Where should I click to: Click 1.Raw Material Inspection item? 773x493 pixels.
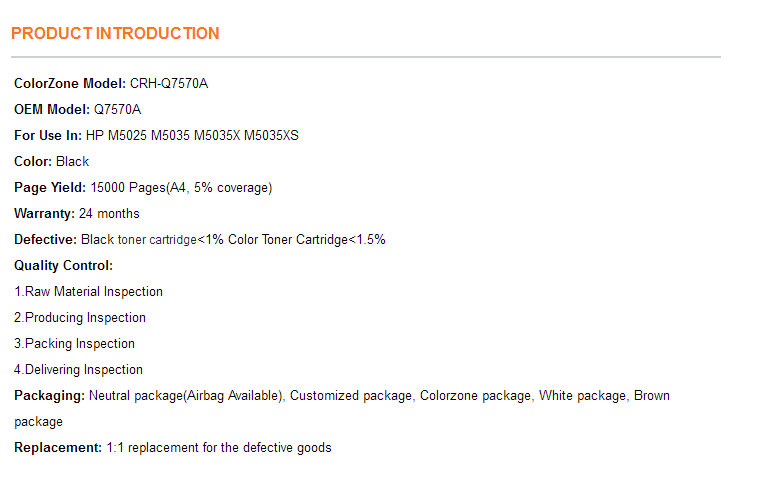click(x=88, y=292)
